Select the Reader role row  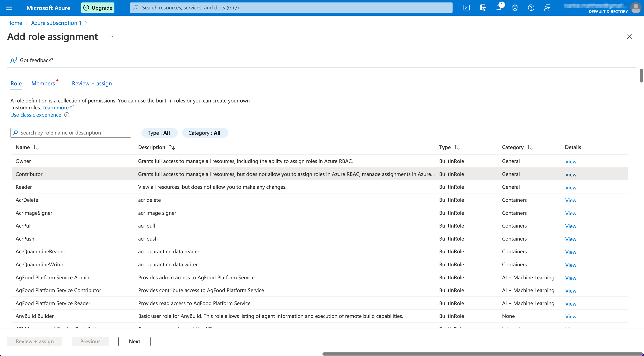pyautogui.click(x=24, y=187)
